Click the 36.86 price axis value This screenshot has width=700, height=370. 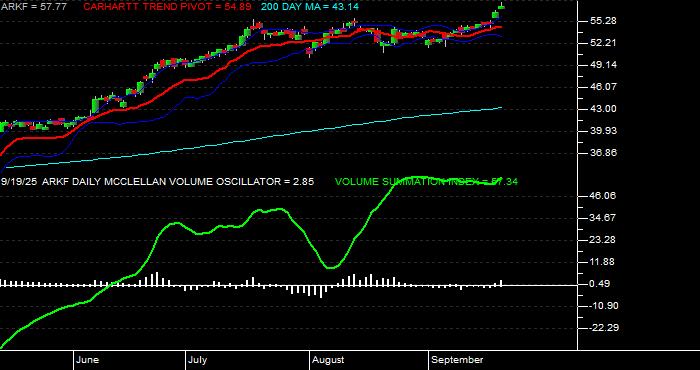604,153
